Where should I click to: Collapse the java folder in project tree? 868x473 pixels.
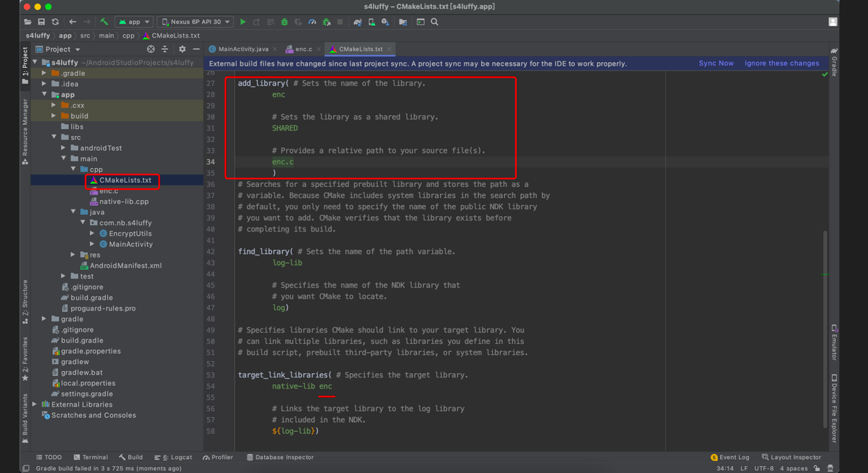(x=73, y=212)
